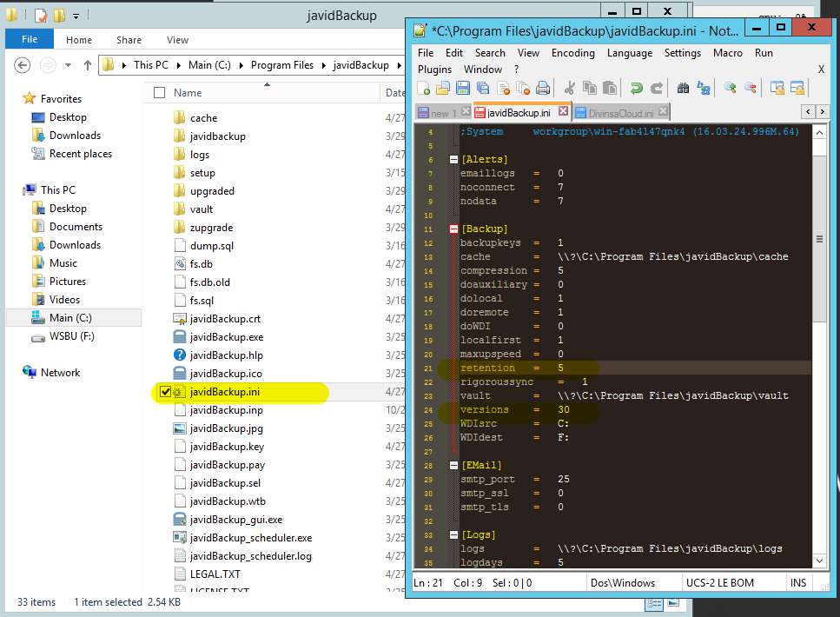
Task: Close the DivinsaCloud.ini tab
Action: pyautogui.click(x=663, y=111)
